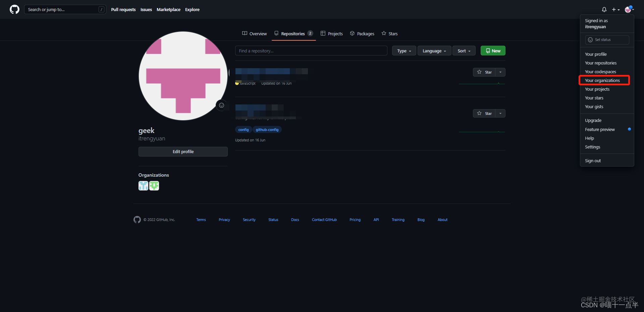Open the Terms footer link
The image size is (644, 312).
pyautogui.click(x=201, y=220)
